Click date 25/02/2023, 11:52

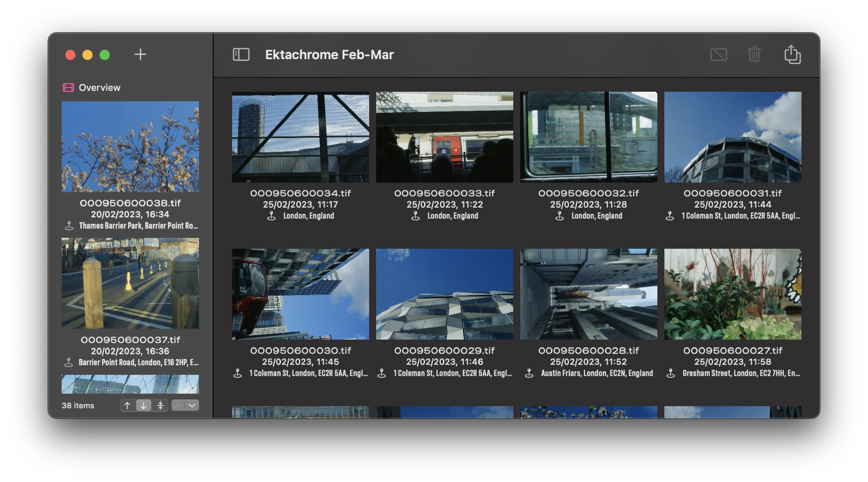(588, 362)
